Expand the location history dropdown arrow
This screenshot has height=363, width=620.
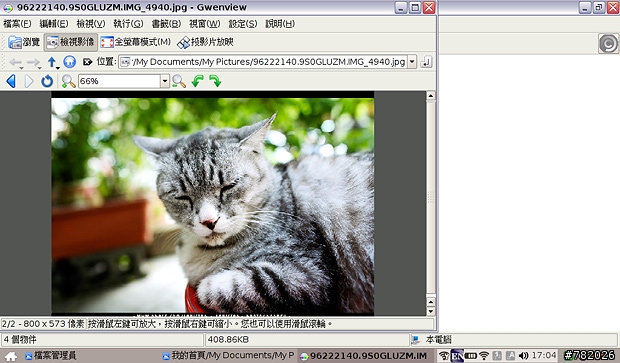pyautogui.click(x=412, y=62)
